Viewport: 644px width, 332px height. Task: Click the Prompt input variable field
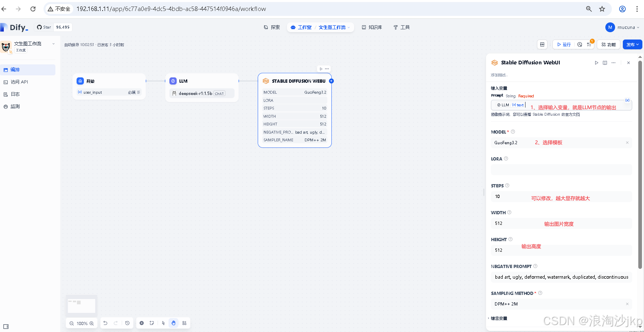[561, 105]
